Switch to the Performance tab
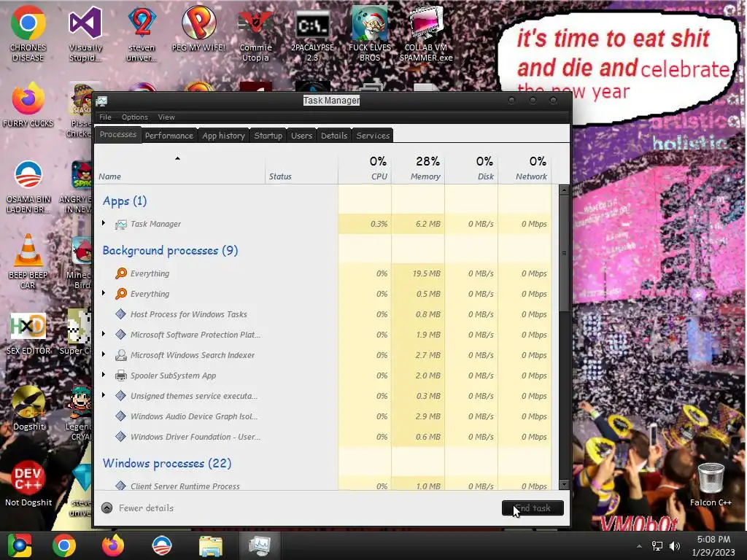The height and width of the screenshot is (560, 747). point(169,135)
